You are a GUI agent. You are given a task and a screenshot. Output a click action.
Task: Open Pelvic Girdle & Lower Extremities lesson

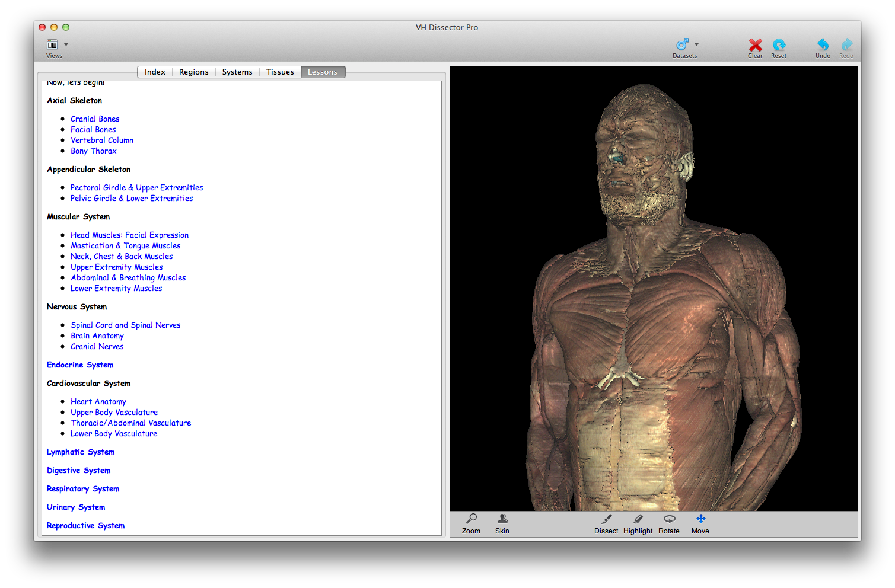pyautogui.click(x=132, y=198)
